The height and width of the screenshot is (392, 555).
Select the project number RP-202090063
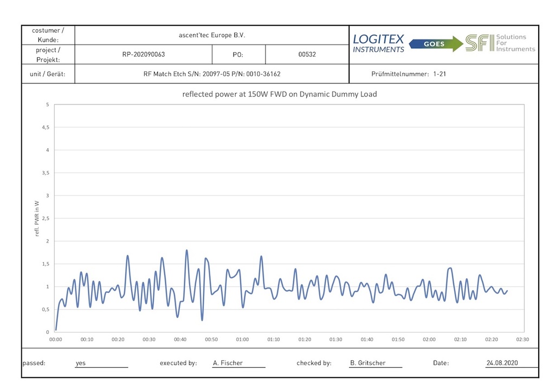pyautogui.click(x=143, y=55)
